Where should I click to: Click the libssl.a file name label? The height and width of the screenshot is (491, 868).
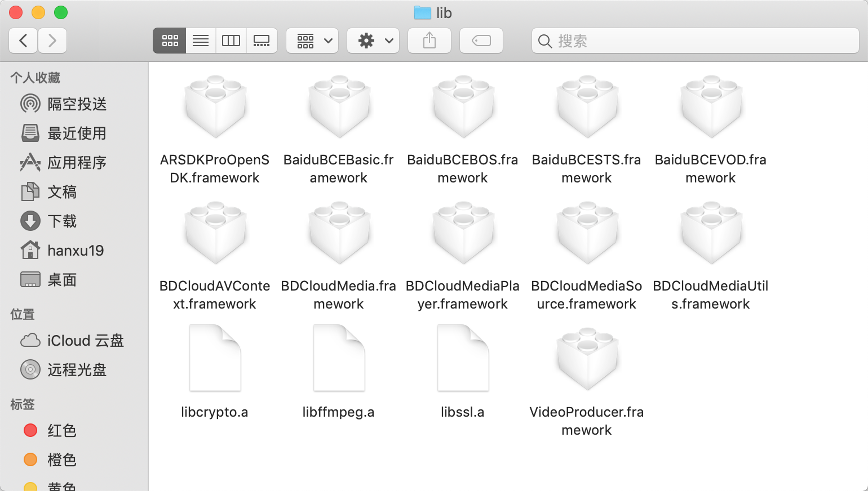(463, 412)
